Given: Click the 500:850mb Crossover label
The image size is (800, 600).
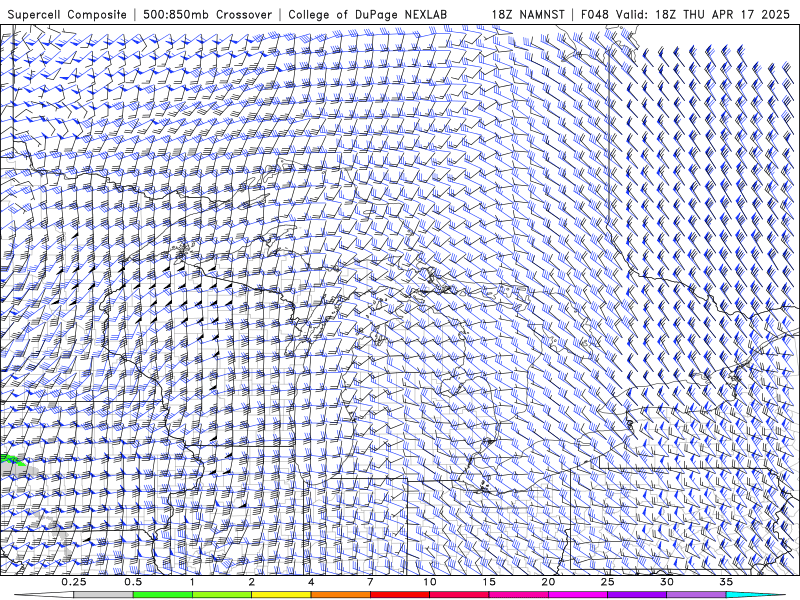Looking at the screenshot, I should click(208, 14).
